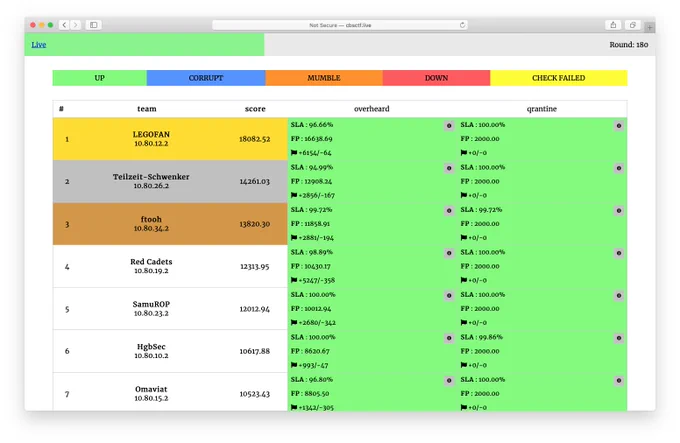680x443 pixels.
Task: Click score value 12012.94
Action: [x=255, y=309]
